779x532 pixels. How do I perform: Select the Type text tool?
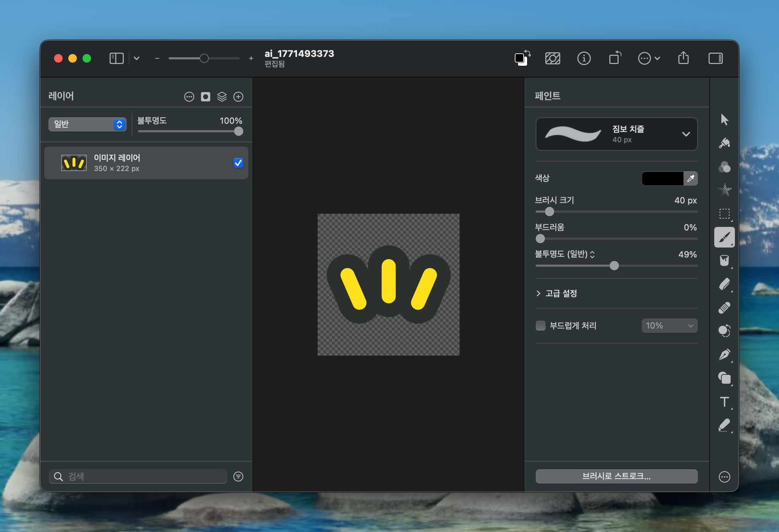[x=724, y=402]
